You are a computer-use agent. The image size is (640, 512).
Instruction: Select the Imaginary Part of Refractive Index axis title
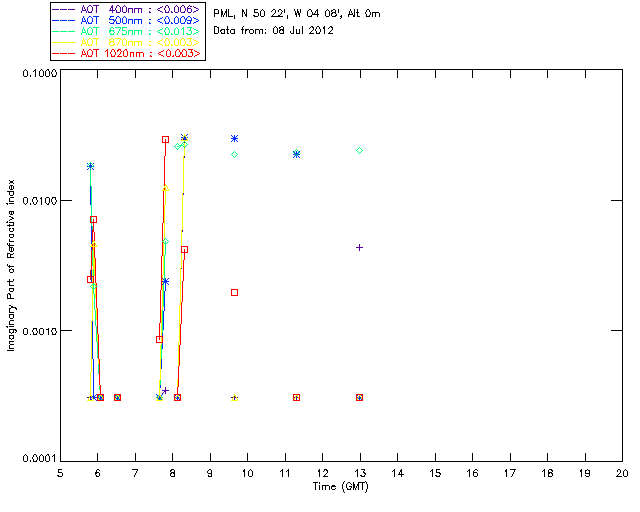12,265
